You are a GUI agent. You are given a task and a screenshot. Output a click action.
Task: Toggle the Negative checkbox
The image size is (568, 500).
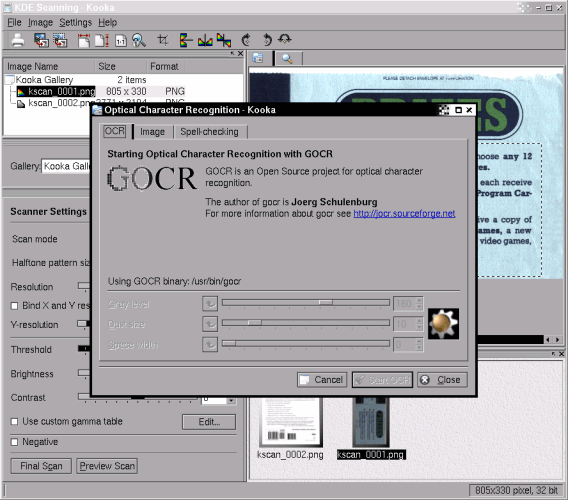click(14, 442)
